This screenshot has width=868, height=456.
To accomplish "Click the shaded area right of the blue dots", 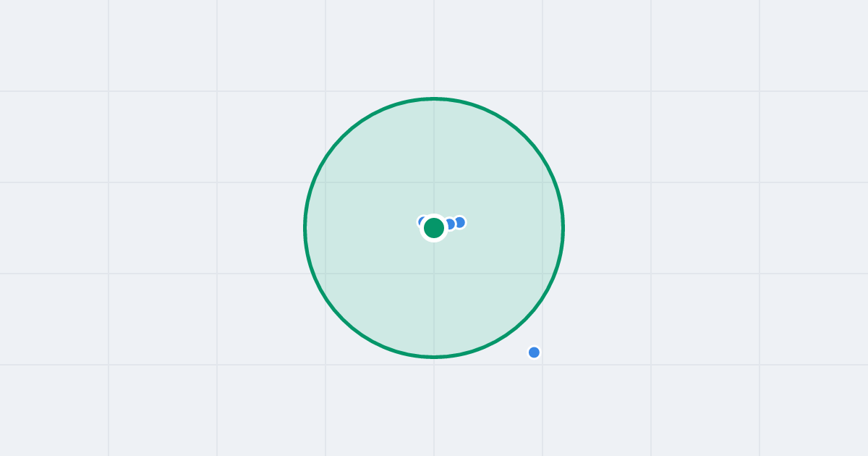I will tap(514, 228).
